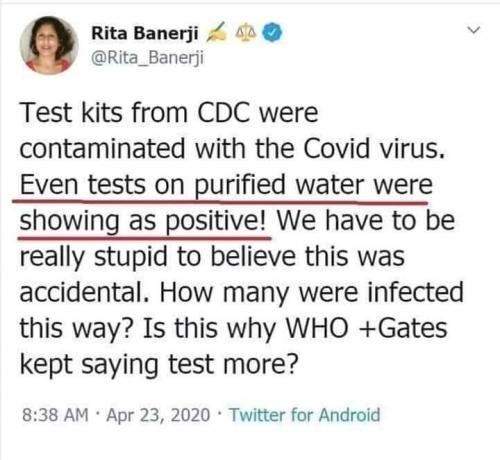
Task: Click the @Rita_Banerji handle
Action: [147, 58]
